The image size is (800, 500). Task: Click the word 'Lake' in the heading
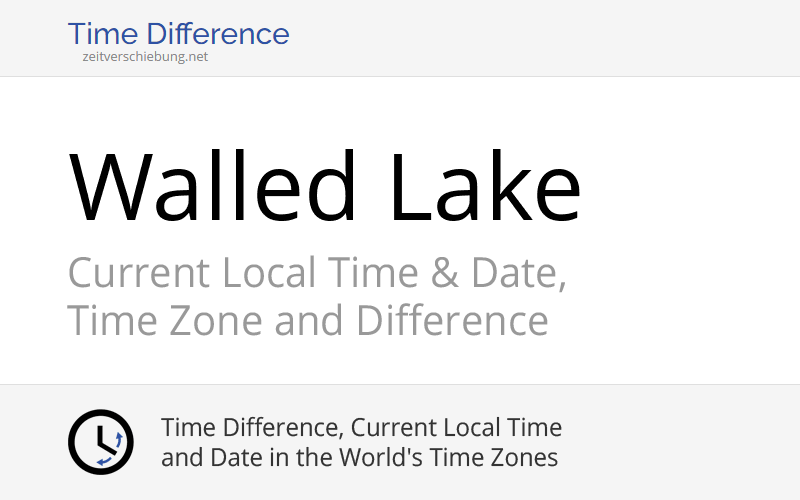coord(485,186)
